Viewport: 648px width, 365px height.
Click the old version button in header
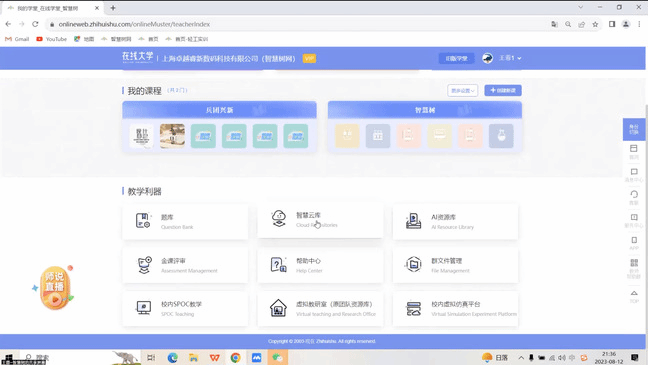[x=456, y=58]
